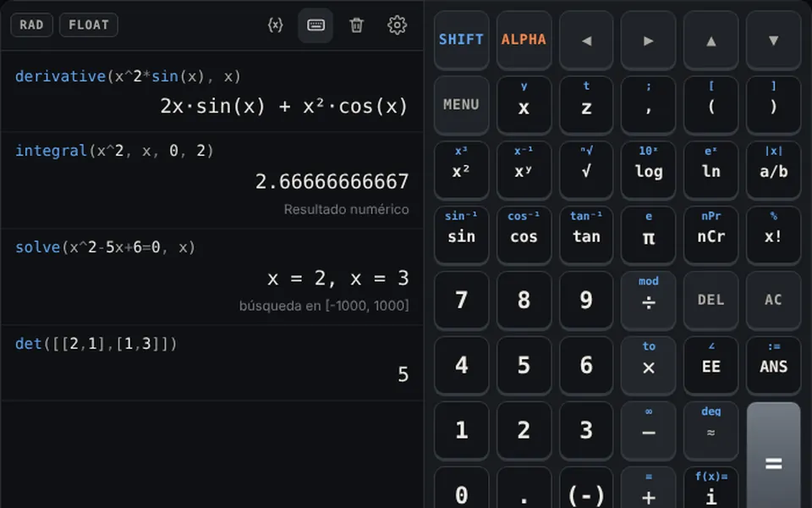
Task: Clear all input with AC
Action: click(x=774, y=300)
